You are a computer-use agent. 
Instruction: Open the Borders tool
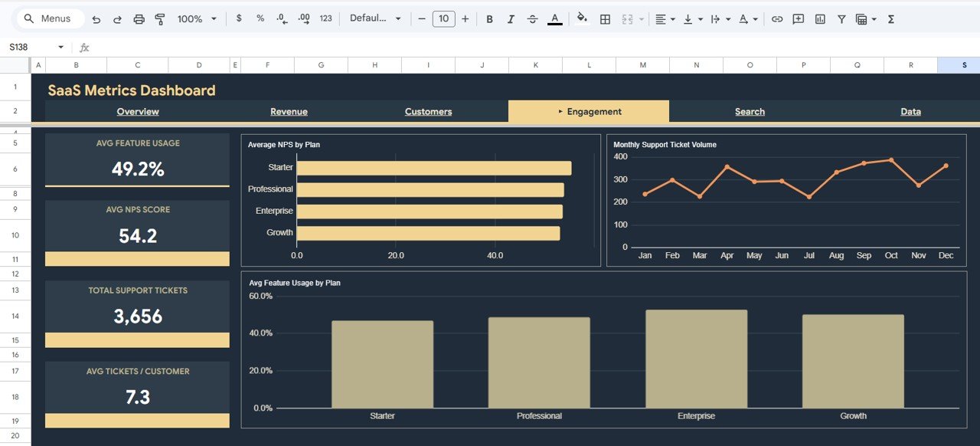[605, 18]
